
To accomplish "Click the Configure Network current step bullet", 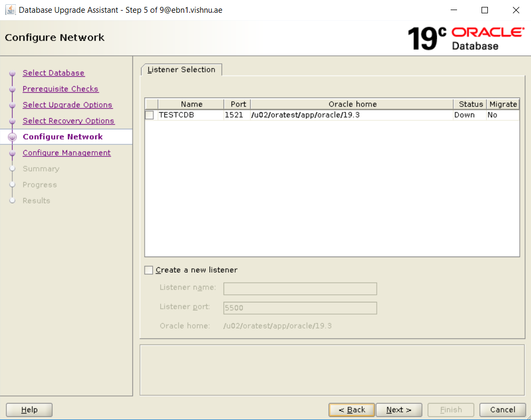I will point(13,137).
